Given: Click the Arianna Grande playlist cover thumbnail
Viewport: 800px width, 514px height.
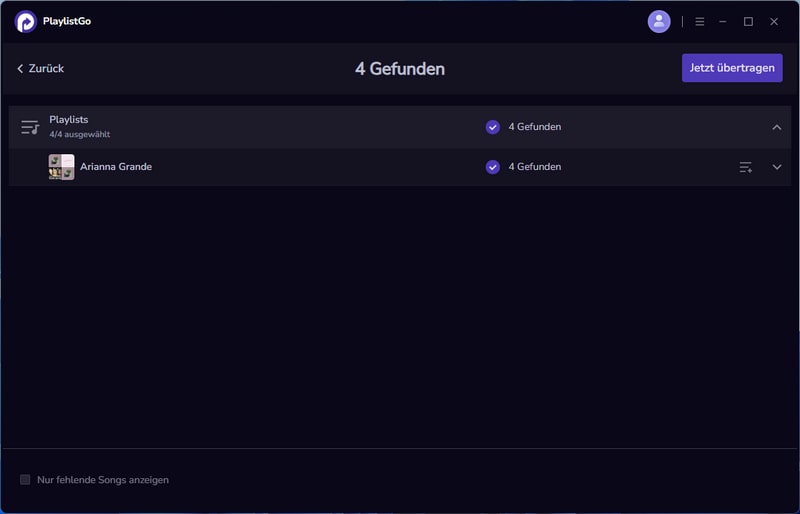Looking at the screenshot, I should pos(61,167).
